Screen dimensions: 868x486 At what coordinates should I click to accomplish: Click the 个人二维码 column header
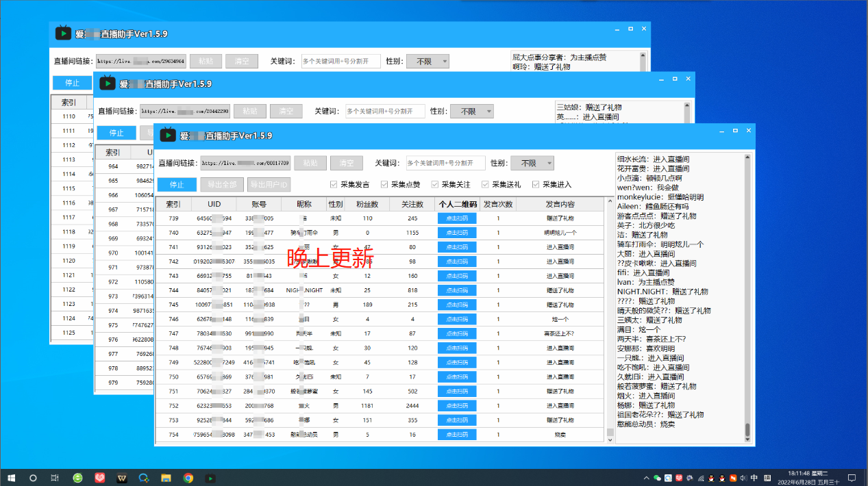click(457, 204)
